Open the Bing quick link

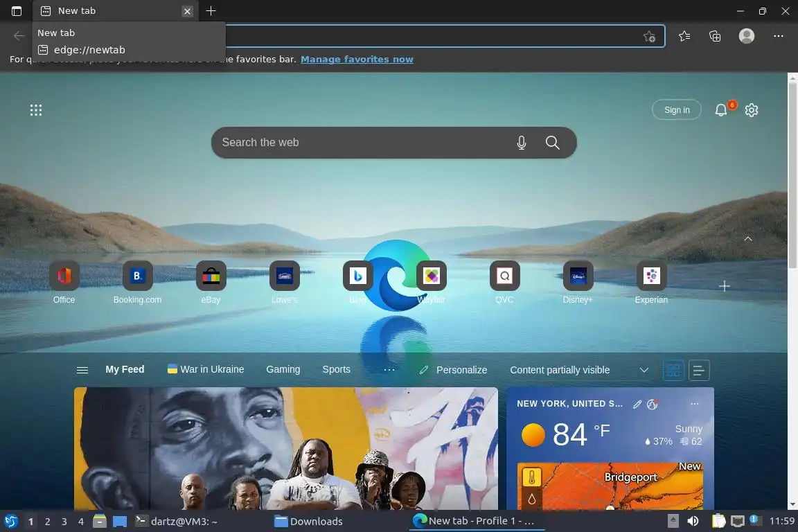(x=357, y=282)
